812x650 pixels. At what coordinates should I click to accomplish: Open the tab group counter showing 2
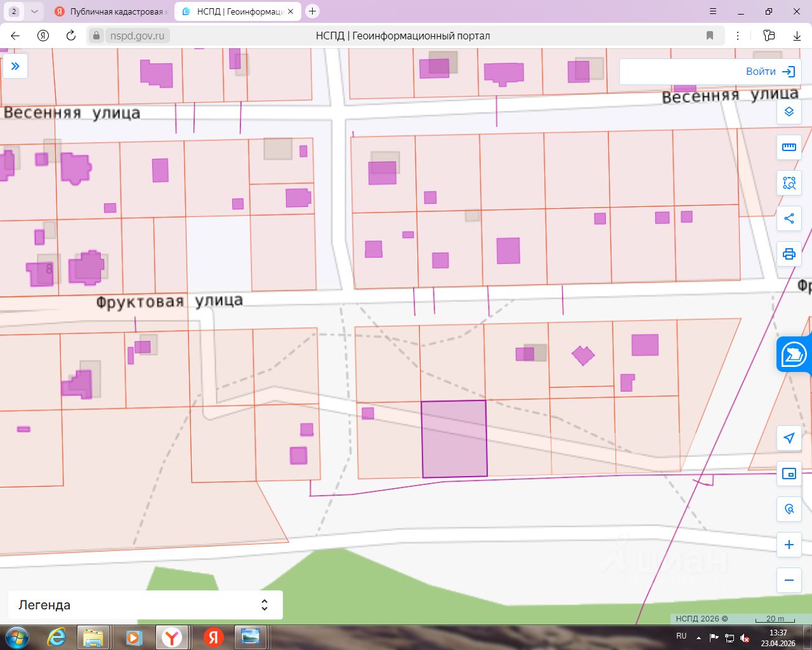(14, 11)
